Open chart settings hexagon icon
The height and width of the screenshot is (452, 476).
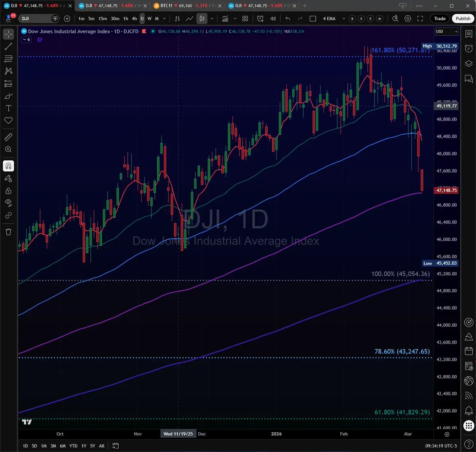(x=408, y=19)
